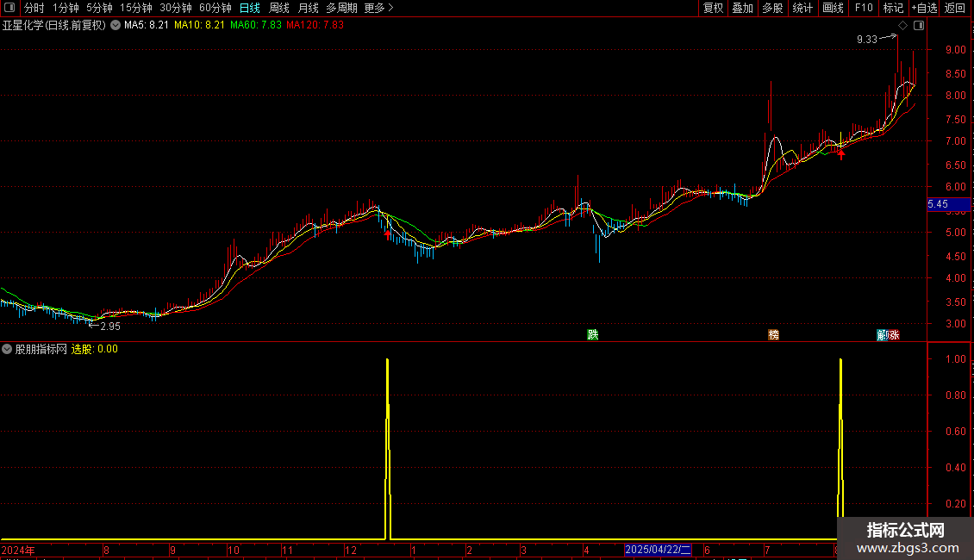This screenshot has width=974, height=560.
Task: Click the 股朋指标网 indicator name
Action: pos(41,349)
